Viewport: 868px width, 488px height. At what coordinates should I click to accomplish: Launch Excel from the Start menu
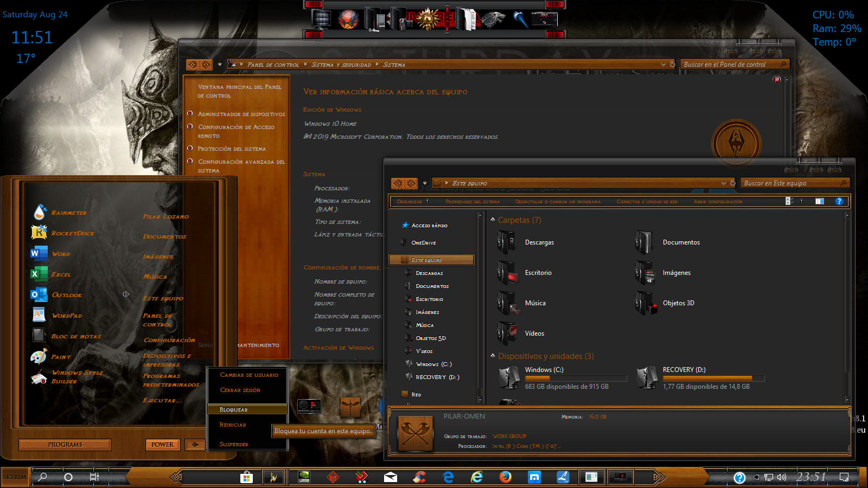tap(61, 274)
